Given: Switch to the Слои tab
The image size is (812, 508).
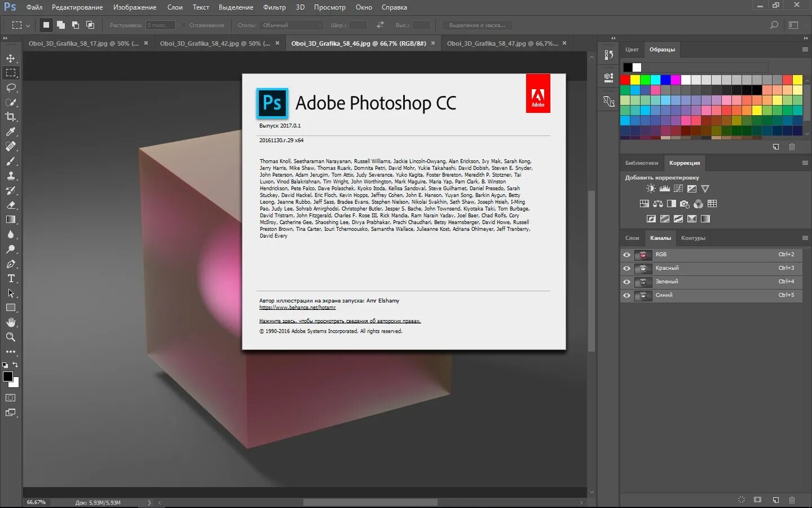Looking at the screenshot, I should (632, 238).
